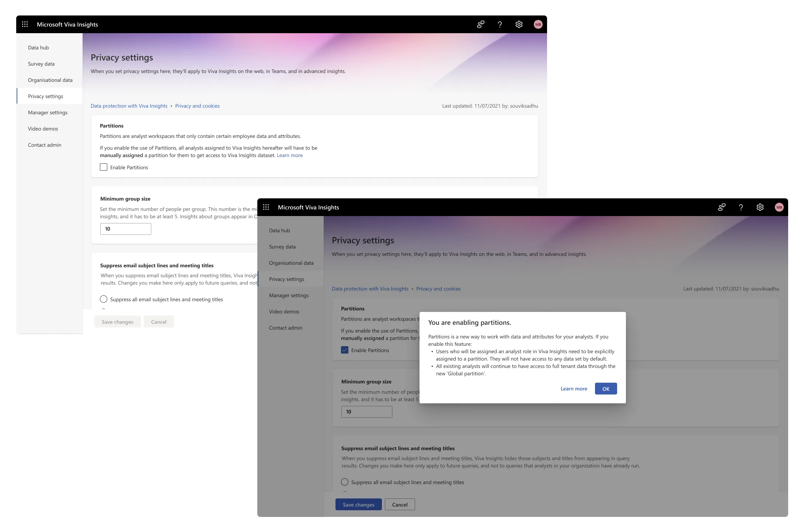Open the Video demos page
This screenshot has width=797, height=532.
coord(284,311)
